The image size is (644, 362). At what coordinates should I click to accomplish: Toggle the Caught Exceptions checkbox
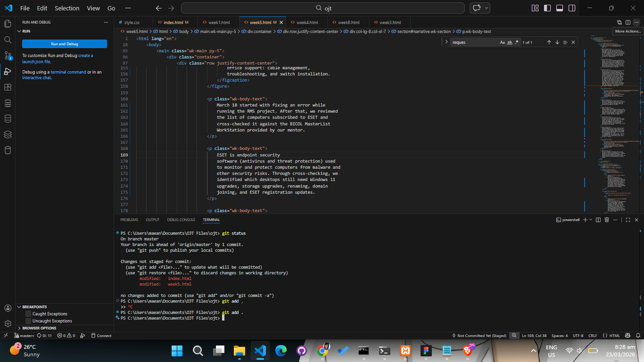click(x=28, y=314)
